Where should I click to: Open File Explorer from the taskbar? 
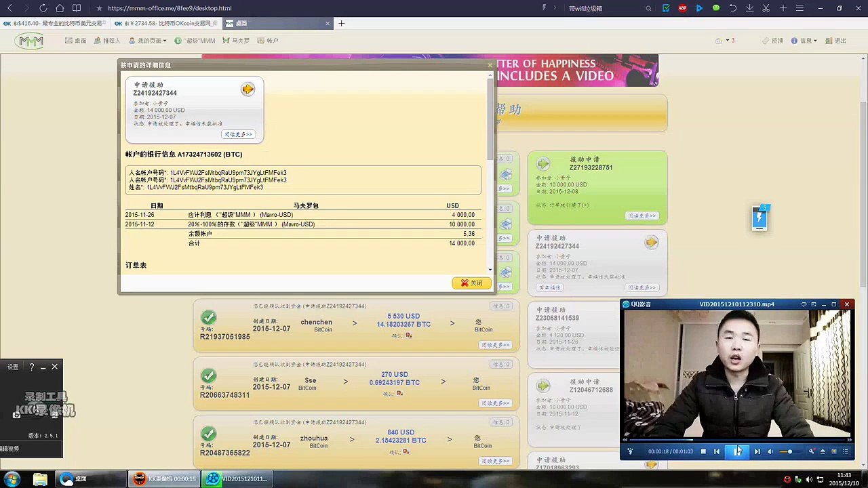click(40, 479)
